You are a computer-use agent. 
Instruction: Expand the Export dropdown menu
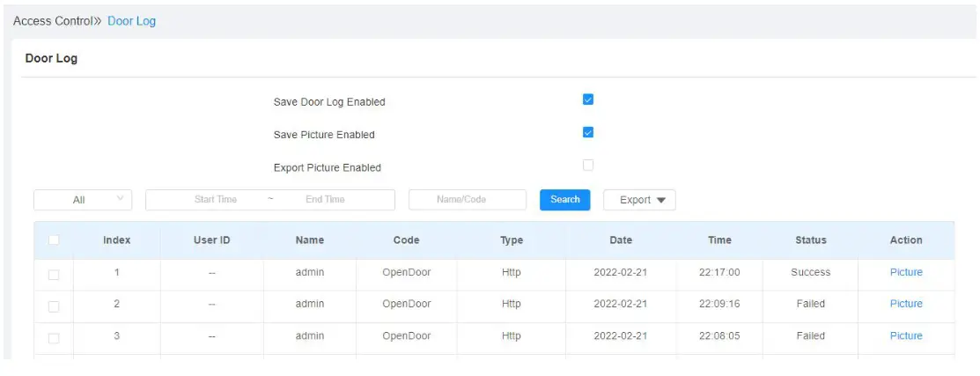[639, 200]
